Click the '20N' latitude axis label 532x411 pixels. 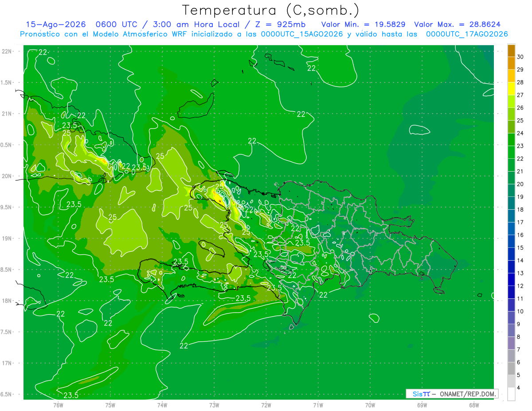point(7,176)
